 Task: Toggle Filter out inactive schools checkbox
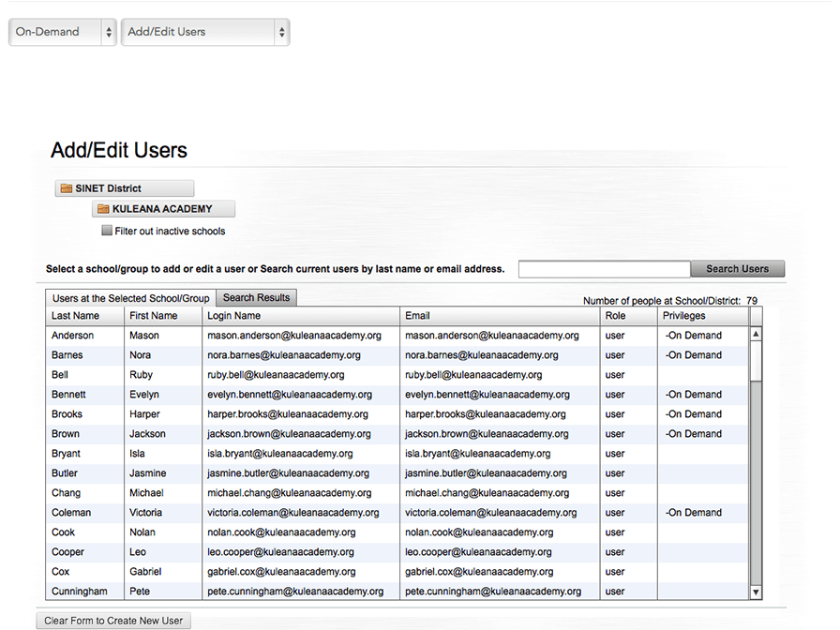click(107, 231)
